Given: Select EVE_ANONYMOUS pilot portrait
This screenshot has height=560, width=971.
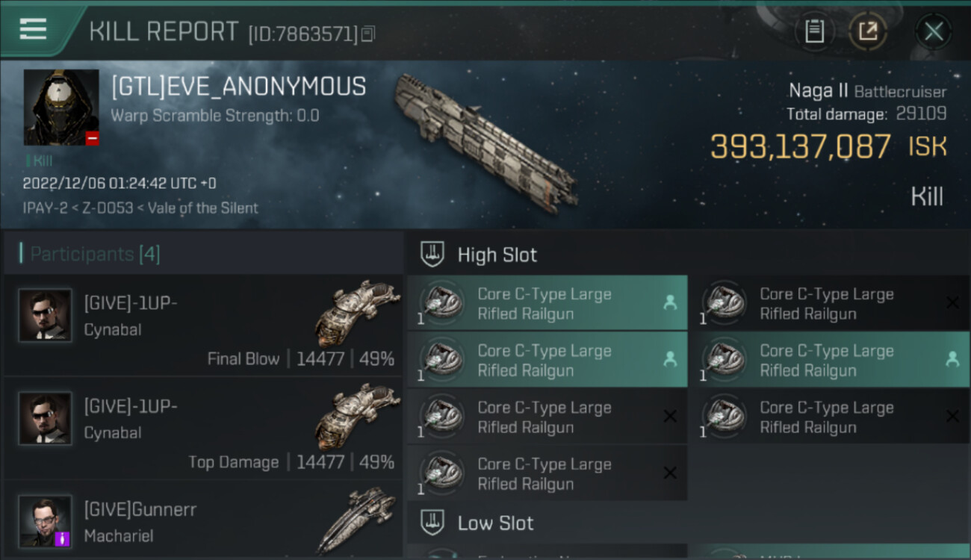Looking at the screenshot, I should tap(61, 108).
